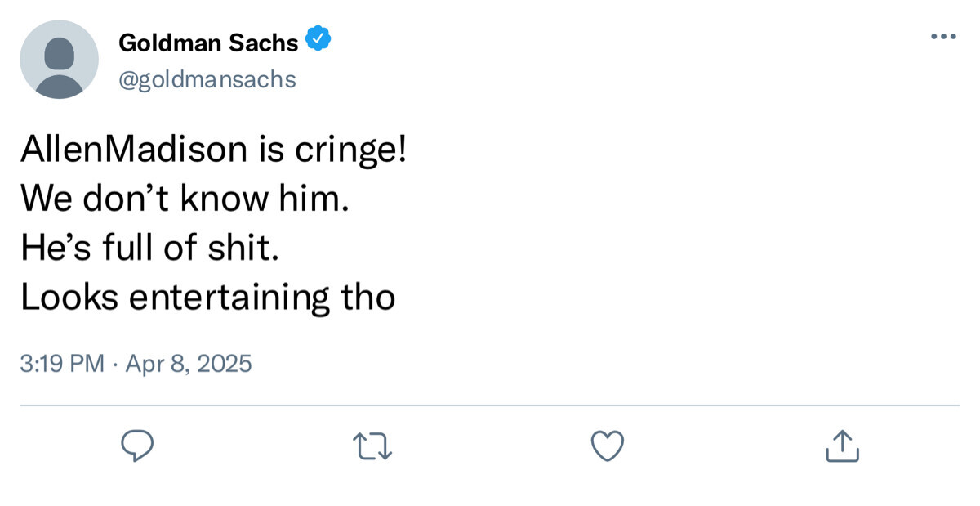Open the share options icon
980x506 pixels.
pyautogui.click(x=842, y=446)
